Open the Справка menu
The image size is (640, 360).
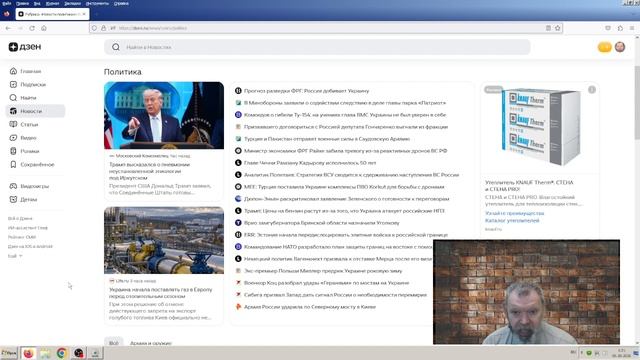(x=121, y=3)
